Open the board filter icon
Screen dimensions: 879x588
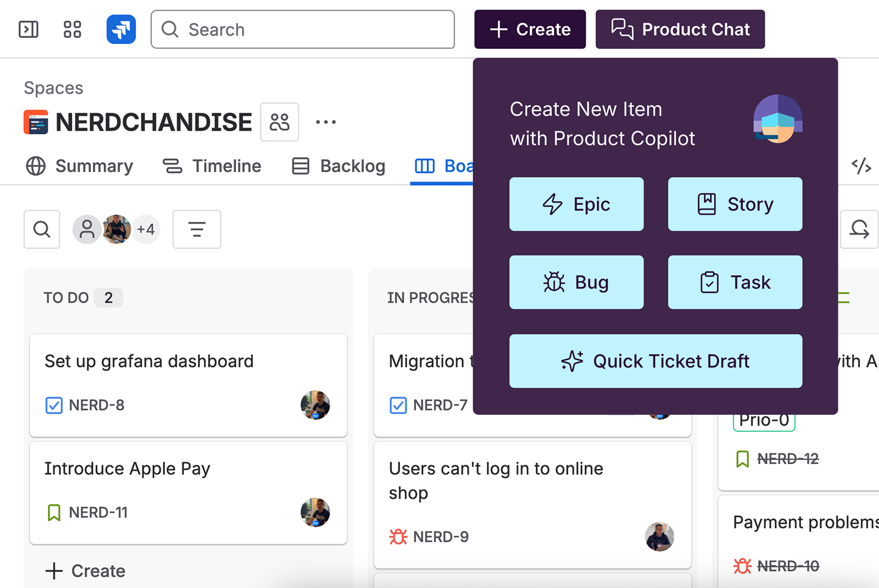click(x=197, y=229)
